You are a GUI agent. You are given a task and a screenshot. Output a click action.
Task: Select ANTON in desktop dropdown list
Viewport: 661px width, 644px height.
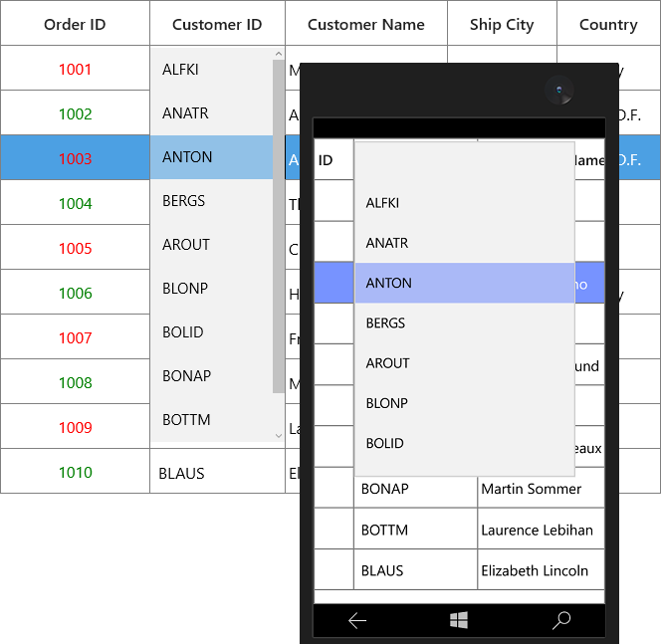(212, 157)
